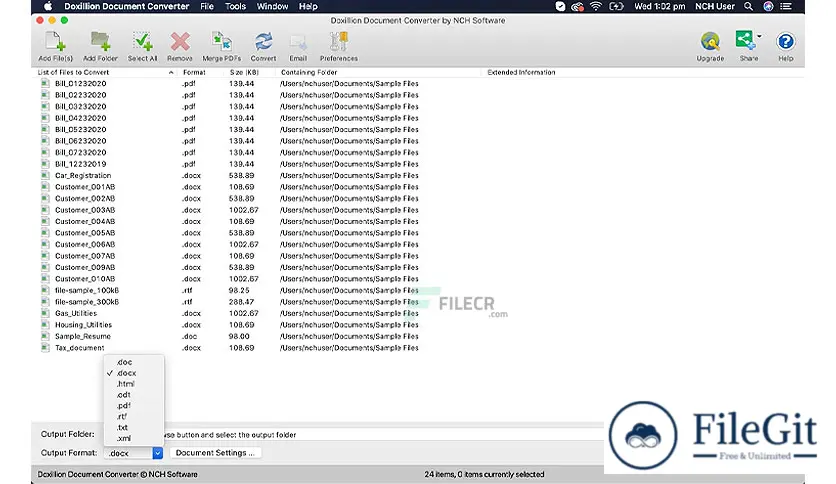Choose .doc in the output format list
The image size is (836, 484).
[x=134, y=362]
